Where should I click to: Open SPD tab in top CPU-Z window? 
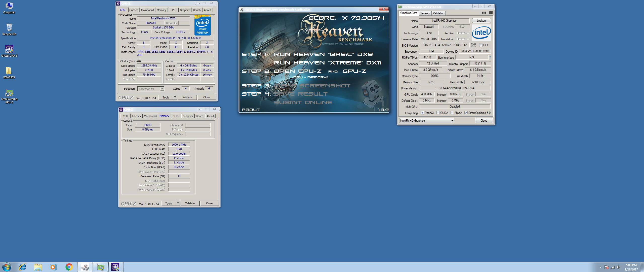[173, 10]
